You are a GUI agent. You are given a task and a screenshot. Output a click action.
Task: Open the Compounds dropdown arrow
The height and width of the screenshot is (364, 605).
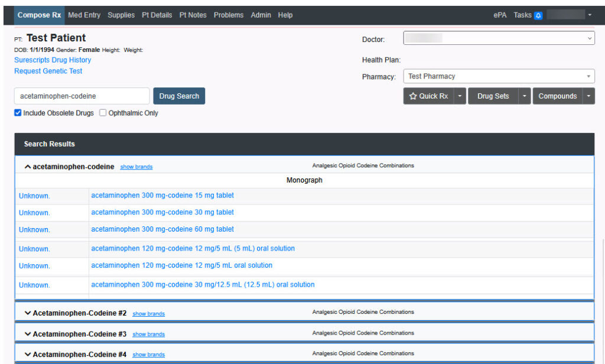click(588, 96)
